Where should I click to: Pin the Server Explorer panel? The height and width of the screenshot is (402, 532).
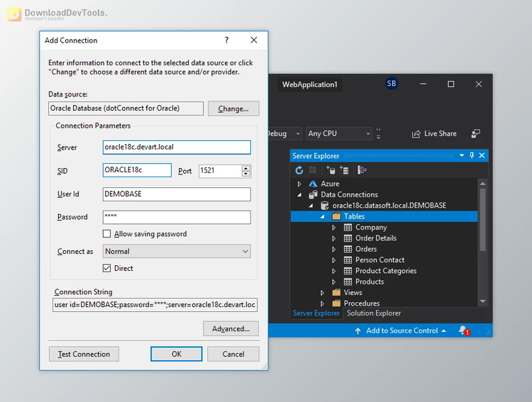click(x=472, y=155)
